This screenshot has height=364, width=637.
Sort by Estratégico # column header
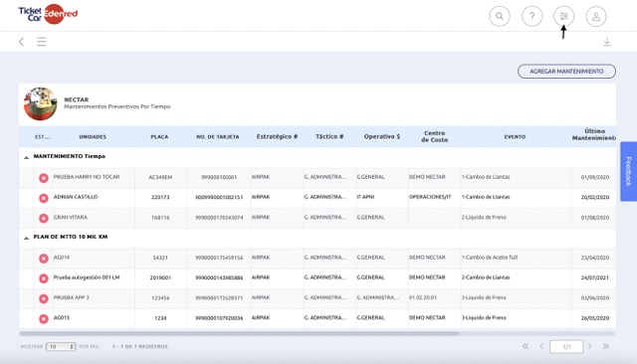tap(277, 137)
